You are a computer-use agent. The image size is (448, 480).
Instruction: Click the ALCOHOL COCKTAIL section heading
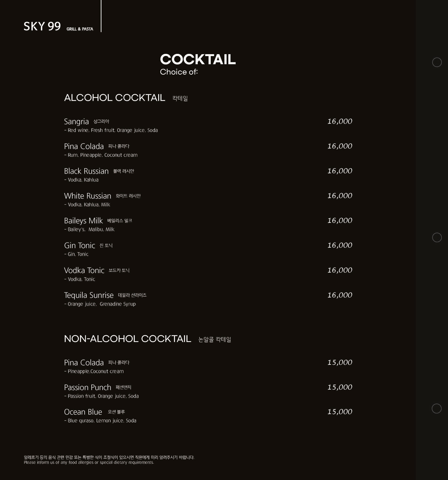115,98
